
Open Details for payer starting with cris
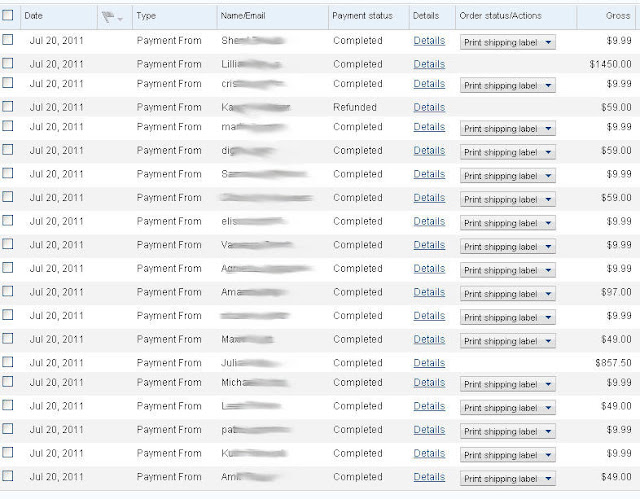(x=429, y=84)
